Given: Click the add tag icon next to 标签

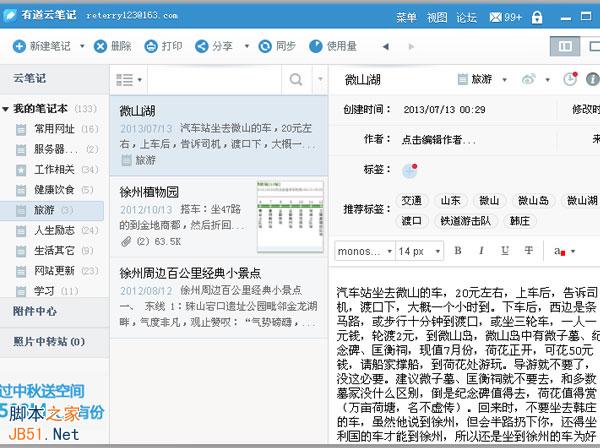Looking at the screenshot, I should pos(409,170).
